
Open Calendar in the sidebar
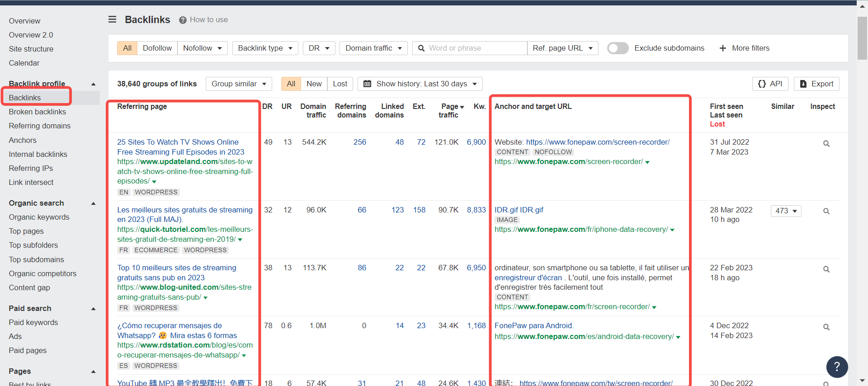point(24,63)
